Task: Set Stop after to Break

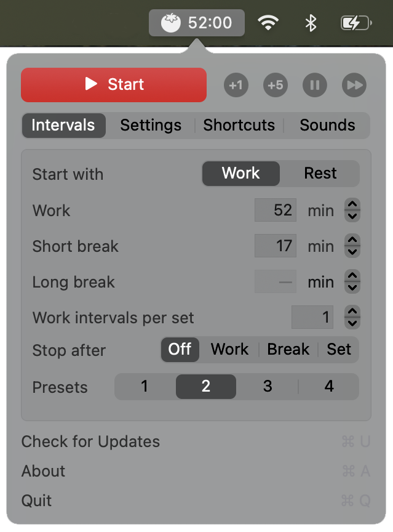Action: coord(288,350)
